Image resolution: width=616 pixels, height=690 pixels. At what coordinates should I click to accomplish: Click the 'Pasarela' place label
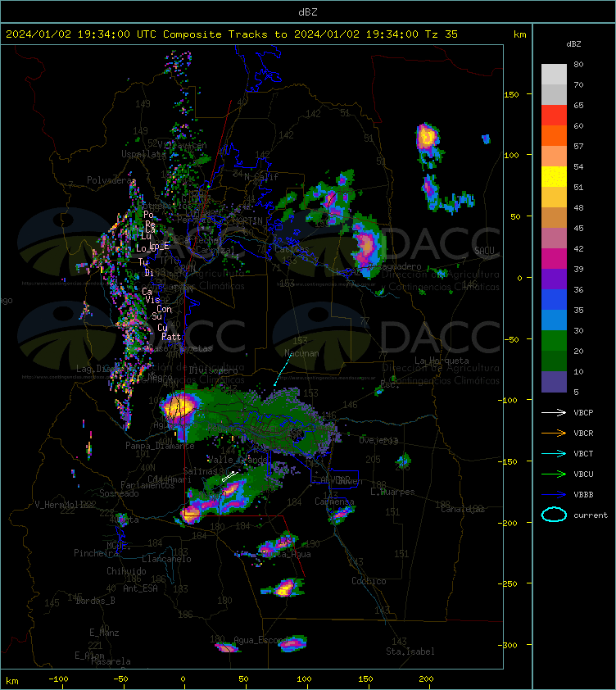[x=111, y=661]
